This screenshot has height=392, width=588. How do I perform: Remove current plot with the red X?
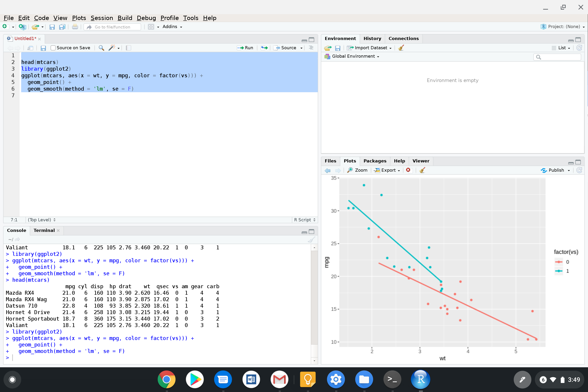click(x=408, y=170)
